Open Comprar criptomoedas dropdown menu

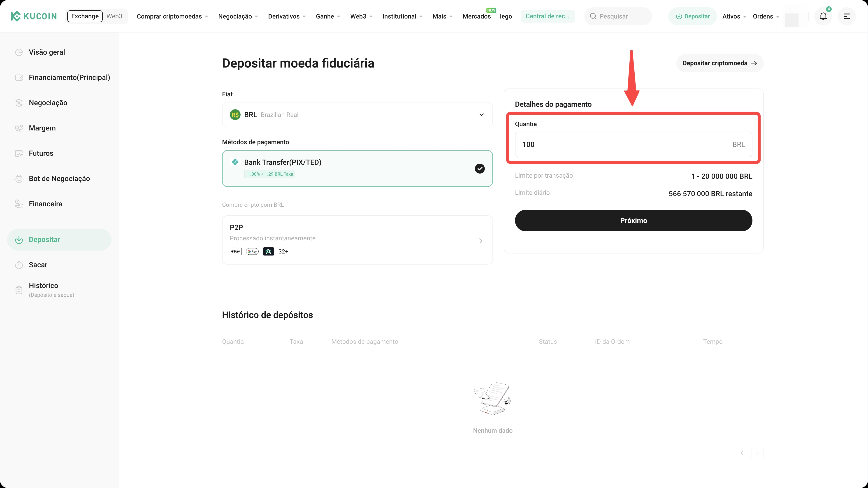pyautogui.click(x=172, y=16)
